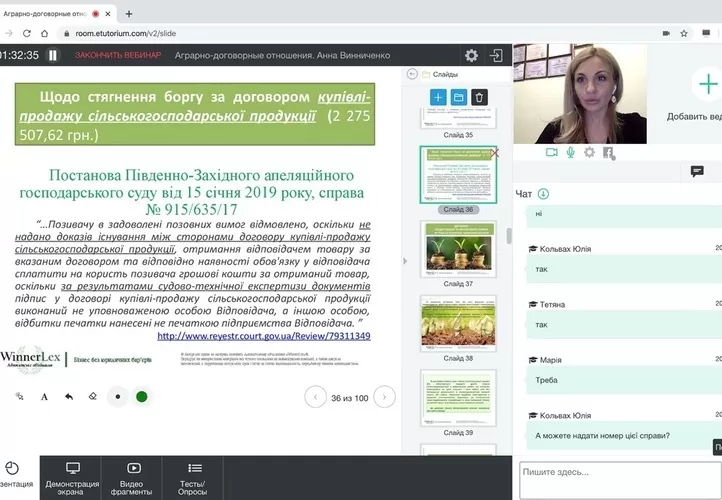
Task: Click the exit room icon
Action: click(496, 55)
